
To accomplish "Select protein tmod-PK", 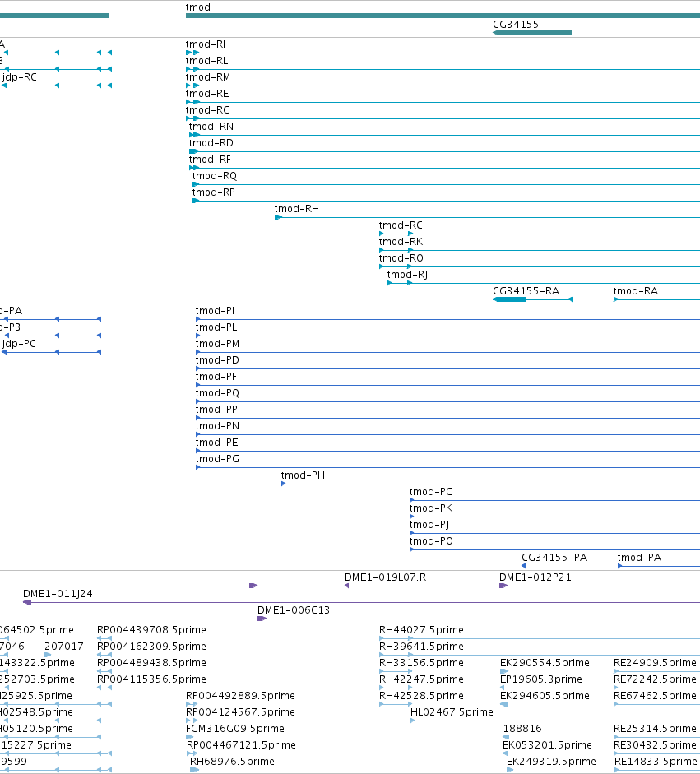I will click(431, 508).
